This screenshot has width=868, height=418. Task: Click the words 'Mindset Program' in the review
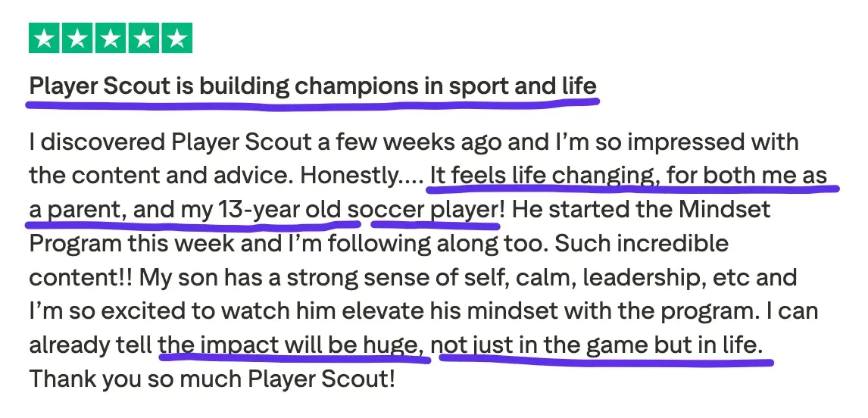pyautogui.click(x=400, y=226)
